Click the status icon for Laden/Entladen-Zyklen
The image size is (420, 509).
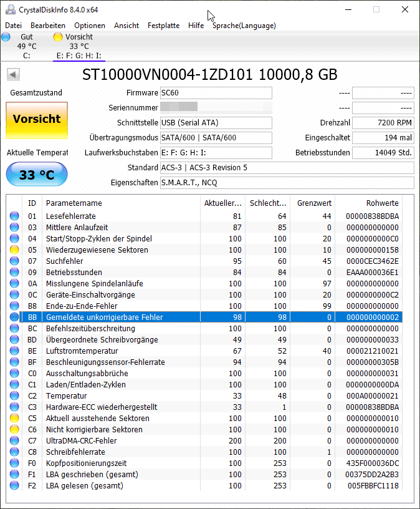14,384
